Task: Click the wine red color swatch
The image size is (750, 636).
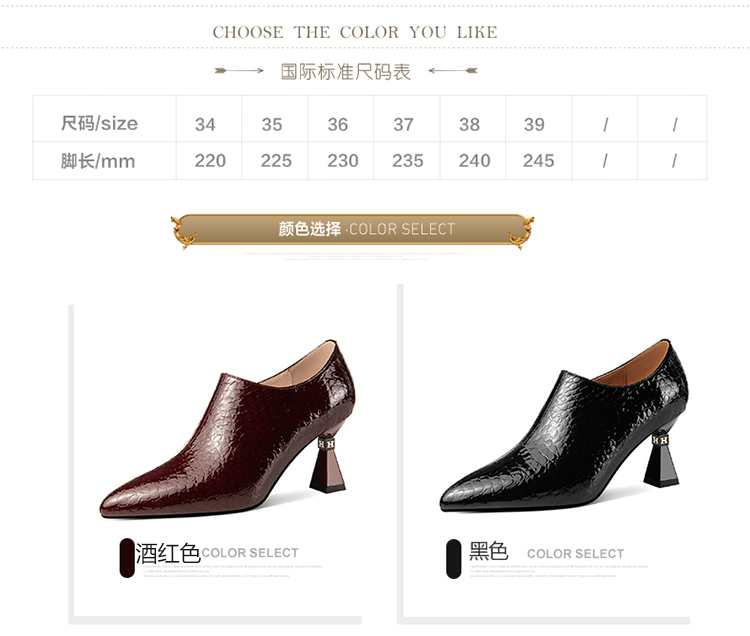Action: coord(127,558)
